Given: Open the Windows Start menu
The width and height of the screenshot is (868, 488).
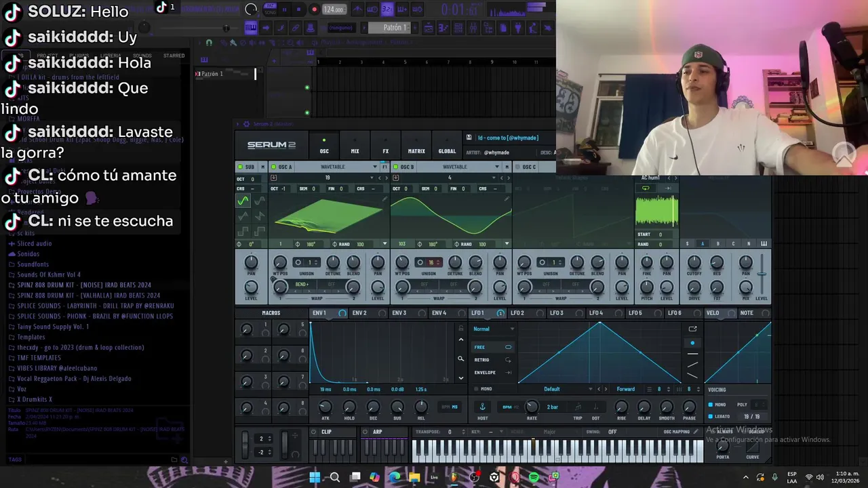Looking at the screenshot, I should tap(315, 477).
